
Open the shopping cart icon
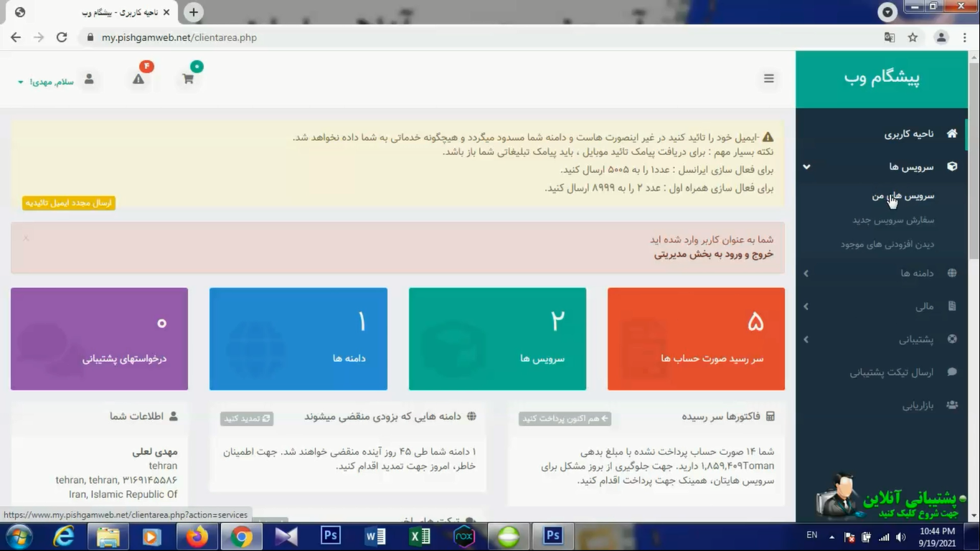[x=188, y=79]
